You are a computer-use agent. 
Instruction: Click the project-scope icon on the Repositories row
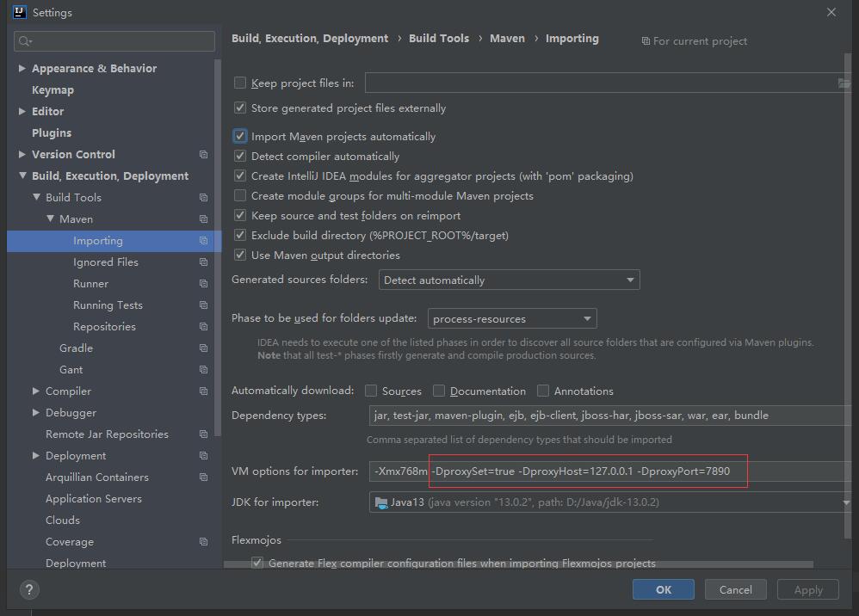203,326
